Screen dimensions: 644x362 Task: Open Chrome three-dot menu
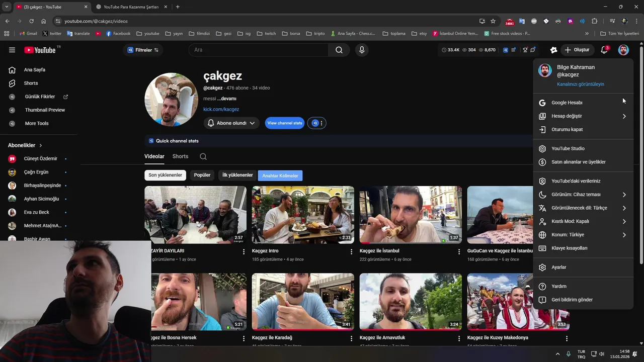pyautogui.click(x=636, y=21)
